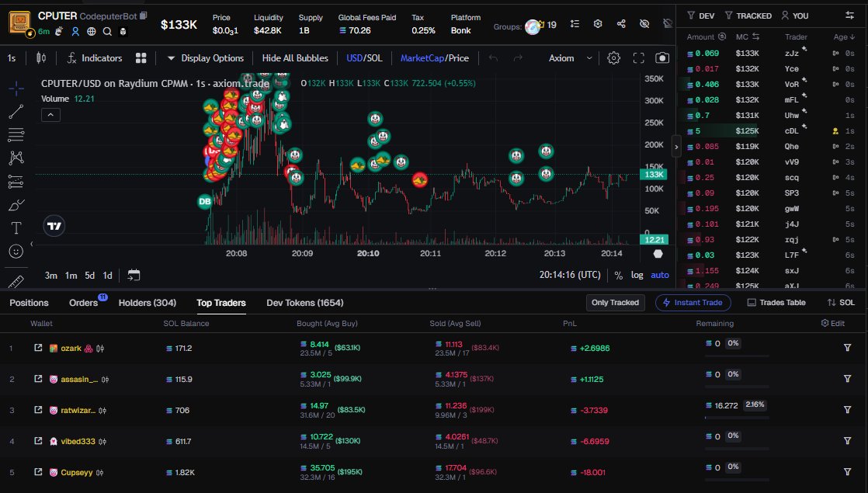Screen dimensions: 868x493
Task: Open trades panel filter sliders
Action: [849, 16]
